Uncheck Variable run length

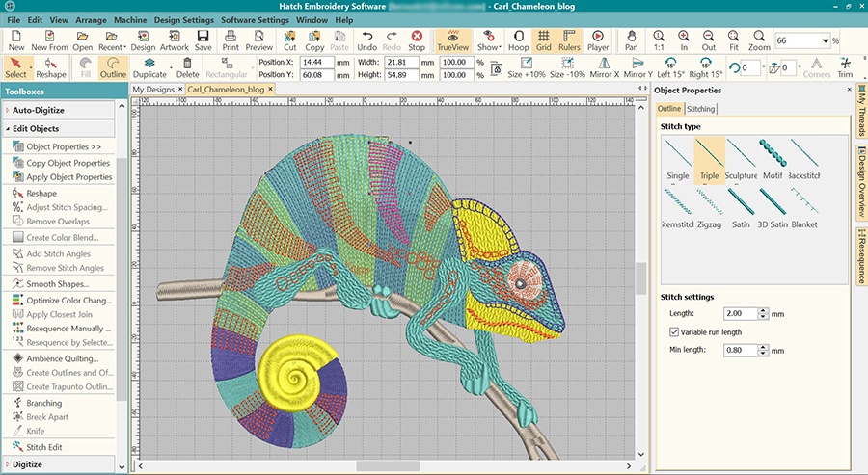(674, 331)
